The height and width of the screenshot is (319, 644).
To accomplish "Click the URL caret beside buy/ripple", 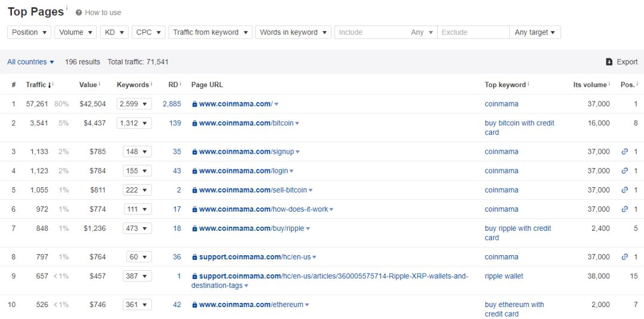I will pyautogui.click(x=308, y=229).
